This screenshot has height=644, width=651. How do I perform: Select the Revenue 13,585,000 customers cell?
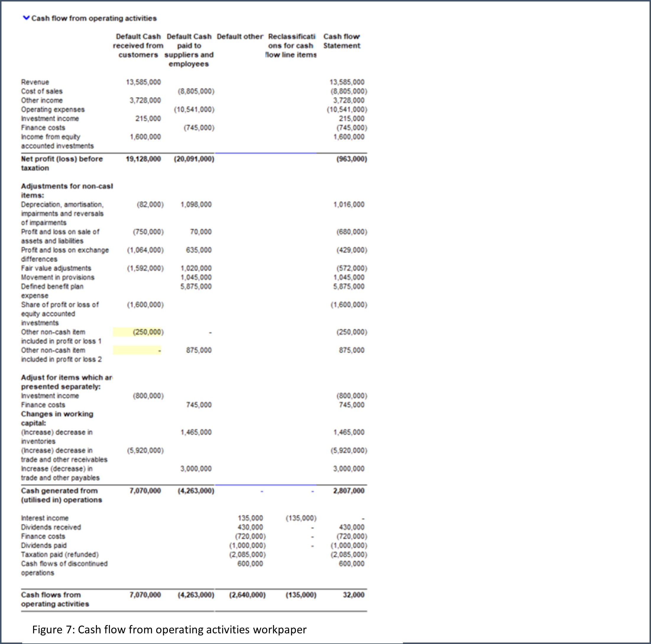[144, 82]
